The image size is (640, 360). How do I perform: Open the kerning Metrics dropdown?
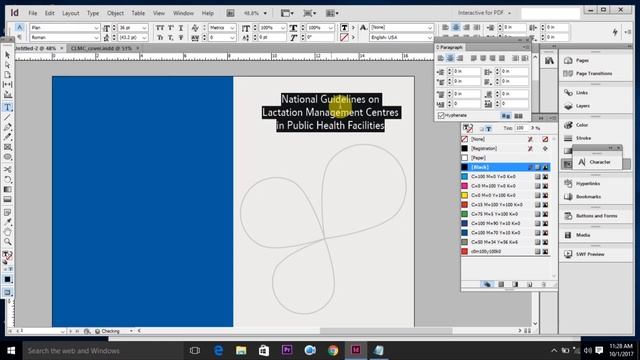[x=232, y=28]
